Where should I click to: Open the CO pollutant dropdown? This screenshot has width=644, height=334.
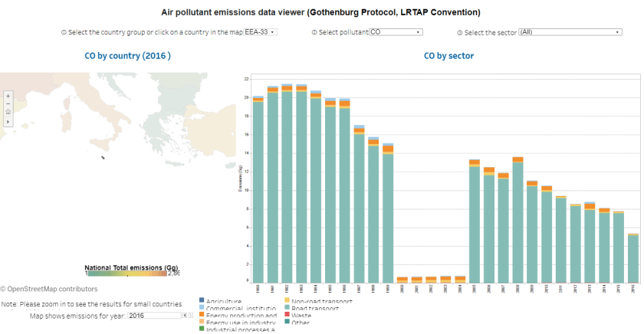396,32
